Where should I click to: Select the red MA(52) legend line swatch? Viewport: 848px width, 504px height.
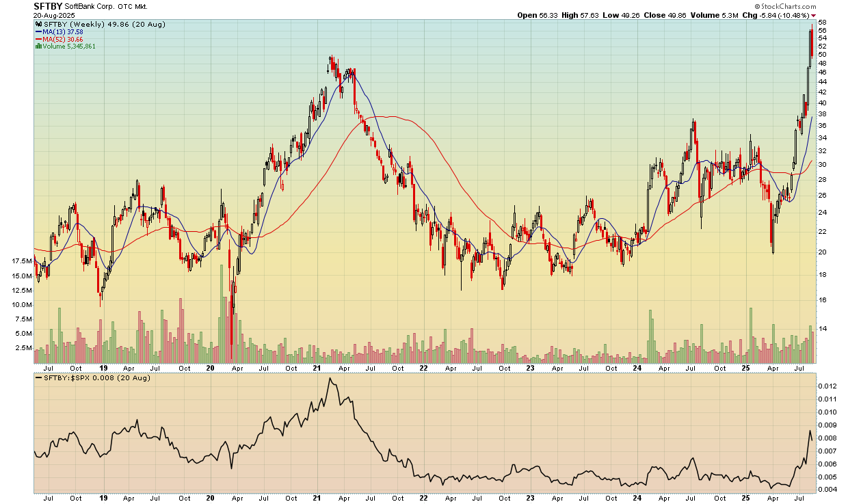pyautogui.click(x=38, y=39)
